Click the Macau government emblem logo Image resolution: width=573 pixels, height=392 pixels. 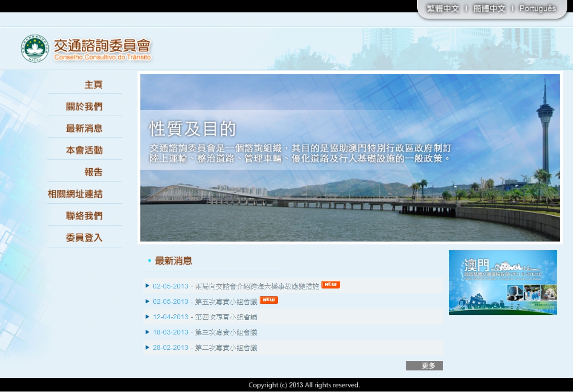(34, 48)
